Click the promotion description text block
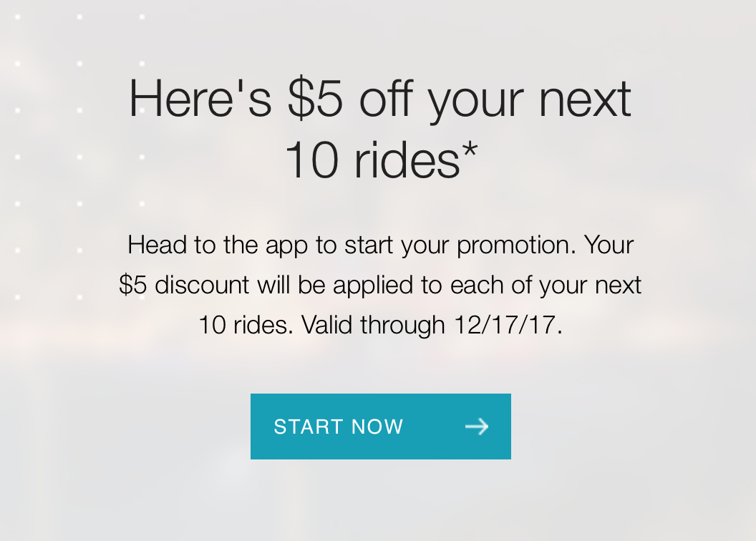Viewport: 756px width, 541px height. point(379,284)
